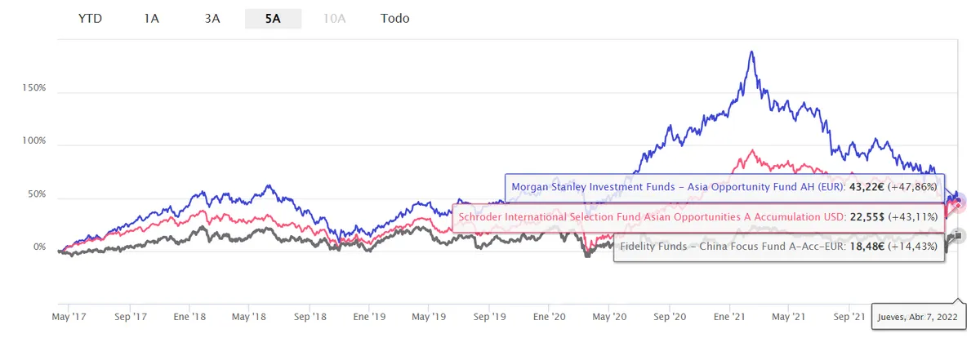Click the pink Schroder diamond marker
980x356 pixels.
pos(957,204)
